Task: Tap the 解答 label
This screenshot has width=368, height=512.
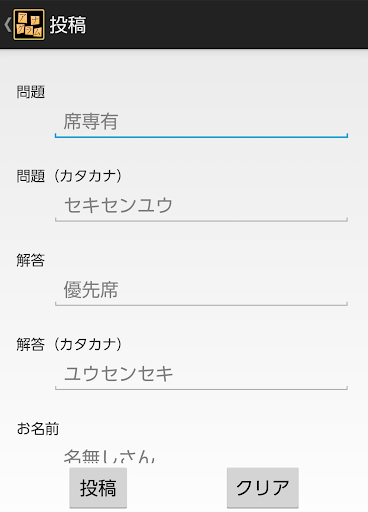Action: [x=31, y=260]
